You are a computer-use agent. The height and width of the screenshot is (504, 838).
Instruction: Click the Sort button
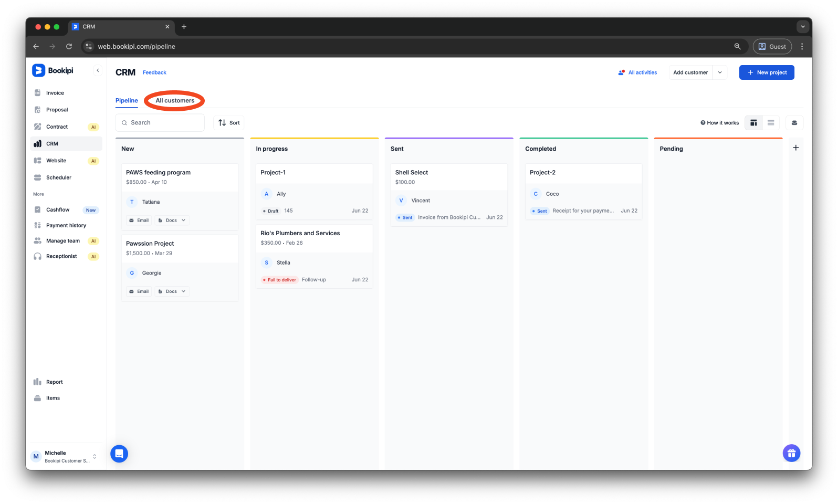pos(229,123)
